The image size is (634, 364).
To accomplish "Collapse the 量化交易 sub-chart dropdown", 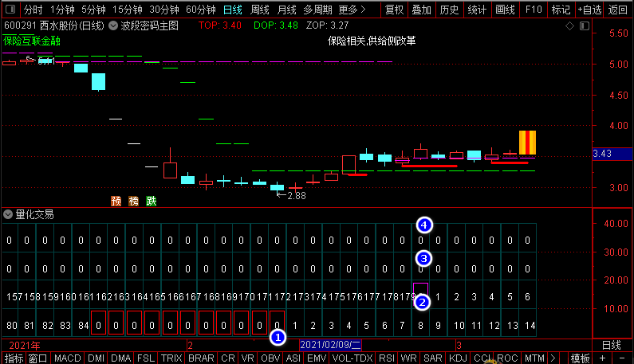I will 8,214.
